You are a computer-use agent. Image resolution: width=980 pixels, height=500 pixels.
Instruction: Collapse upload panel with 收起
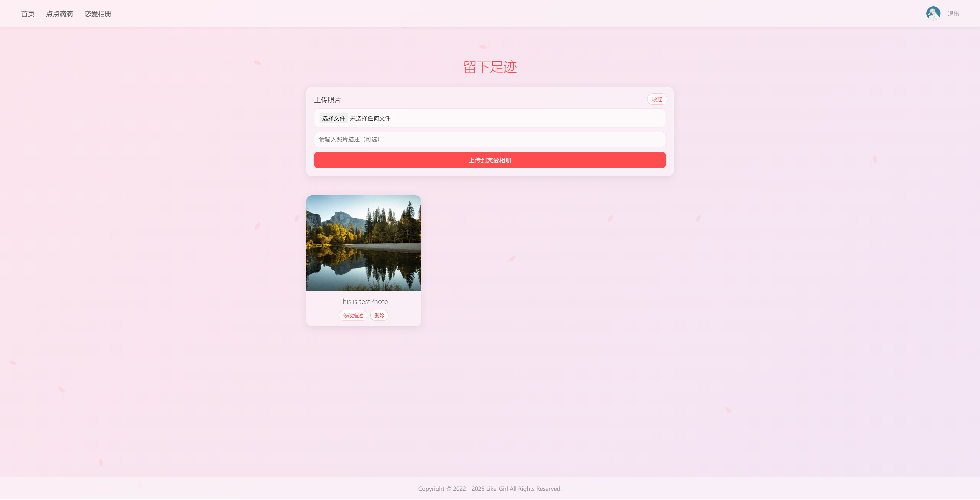tap(657, 99)
